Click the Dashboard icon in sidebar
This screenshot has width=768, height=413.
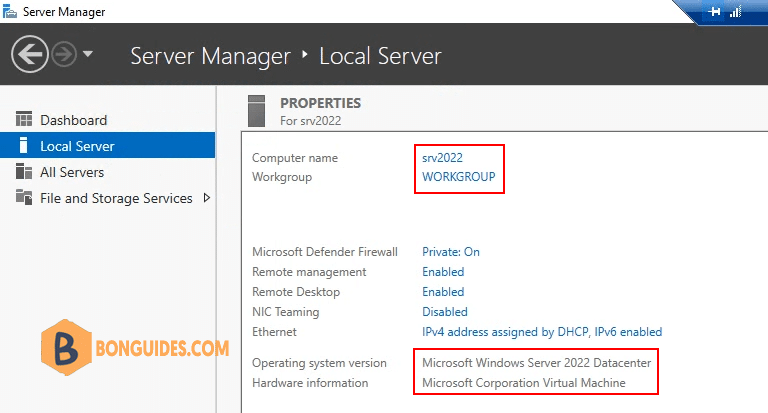click(x=24, y=120)
